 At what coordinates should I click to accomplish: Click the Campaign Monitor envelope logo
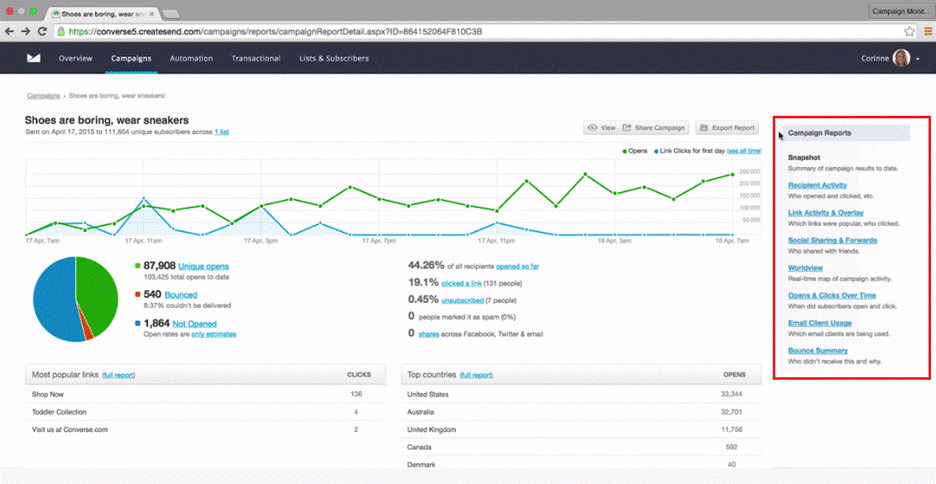click(x=34, y=58)
